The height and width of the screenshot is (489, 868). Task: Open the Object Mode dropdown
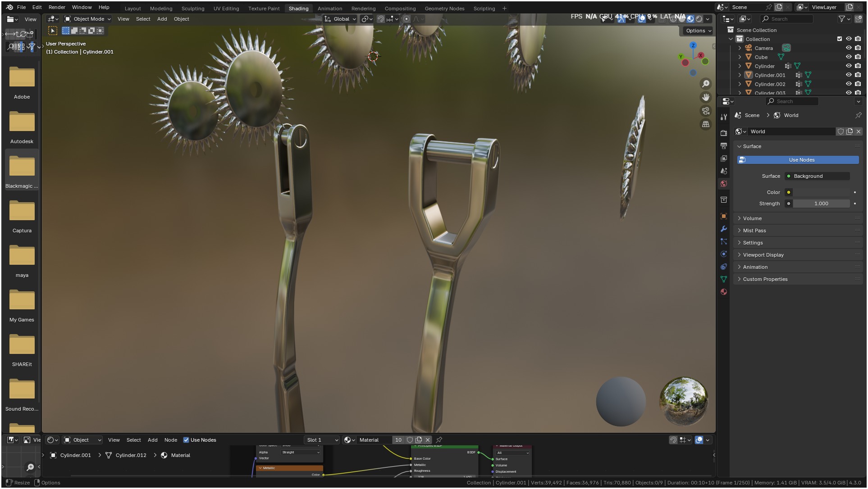click(x=88, y=19)
